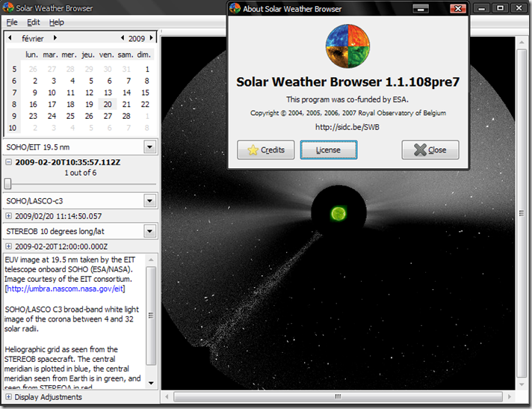Screen dimensions: 532x409
Task: Click the green sun disk in the image
Action: 338,214
